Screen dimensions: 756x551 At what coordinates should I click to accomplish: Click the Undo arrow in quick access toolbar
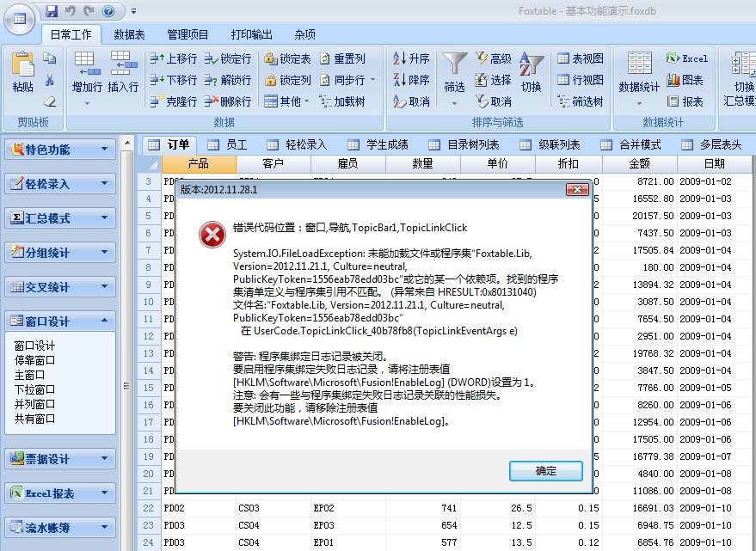pos(71,10)
